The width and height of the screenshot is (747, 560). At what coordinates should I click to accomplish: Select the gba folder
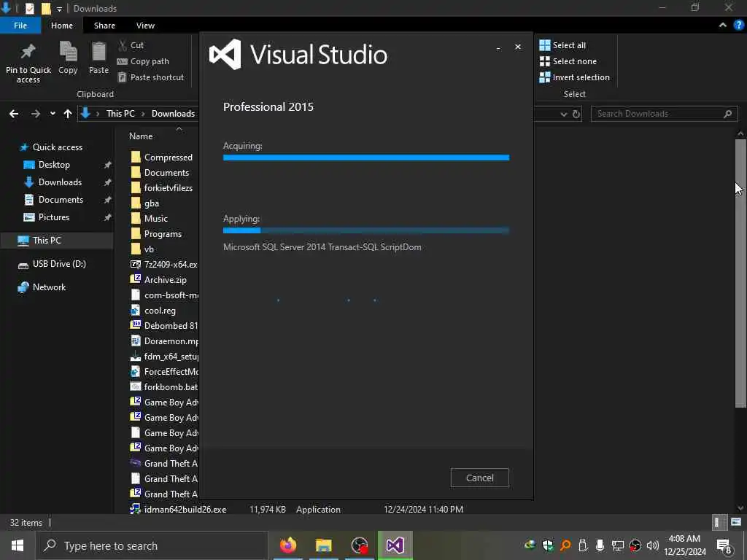152,203
